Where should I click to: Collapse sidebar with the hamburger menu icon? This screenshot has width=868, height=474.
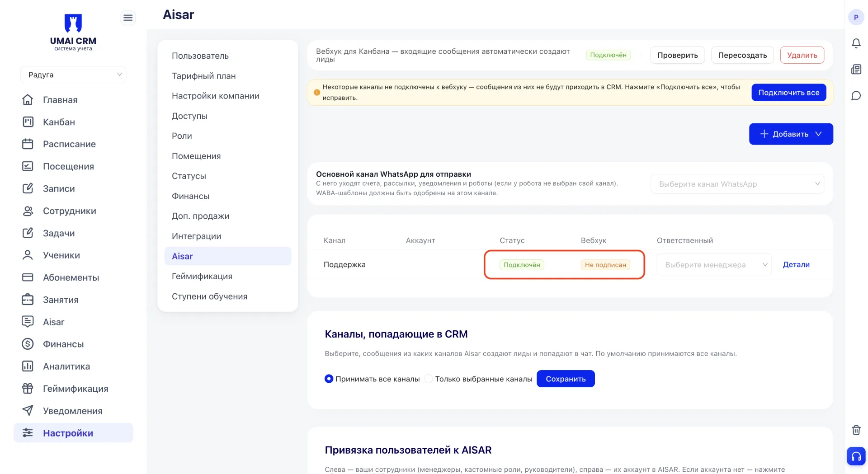pos(128,18)
